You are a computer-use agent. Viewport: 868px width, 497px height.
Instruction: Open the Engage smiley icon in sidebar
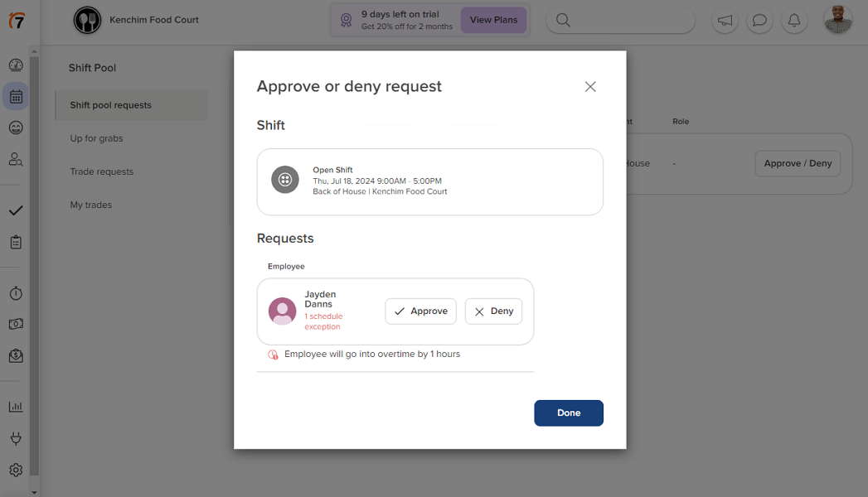tap(16, 128)
